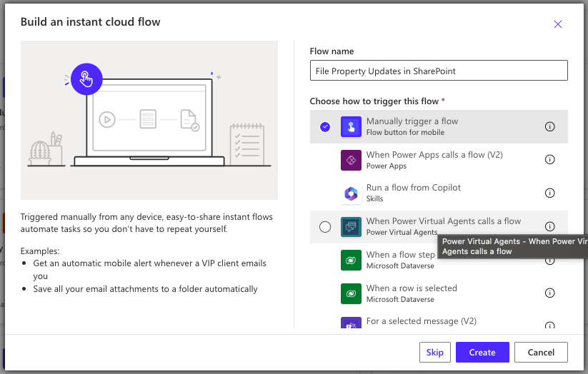This screenshot has width=588, height=374.
Task: Click the Copilot Skills trigger icon
Action: (351, 193)
